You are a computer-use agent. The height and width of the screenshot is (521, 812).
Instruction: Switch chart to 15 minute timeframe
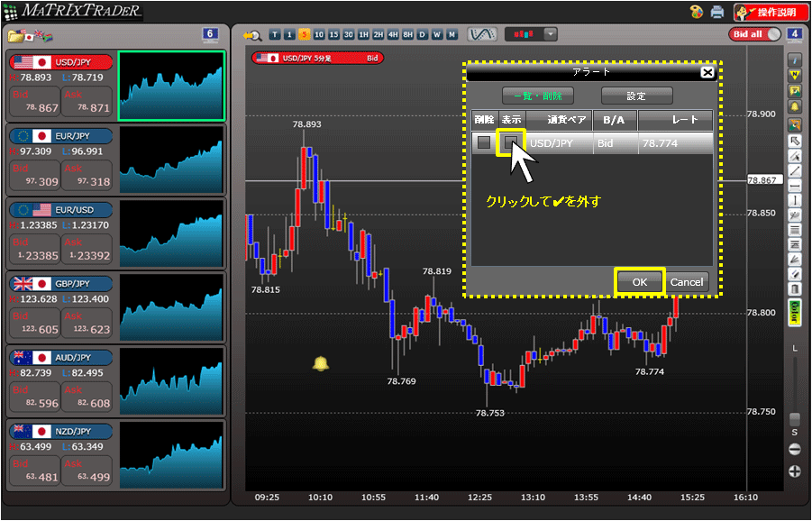tap(334, 34)
